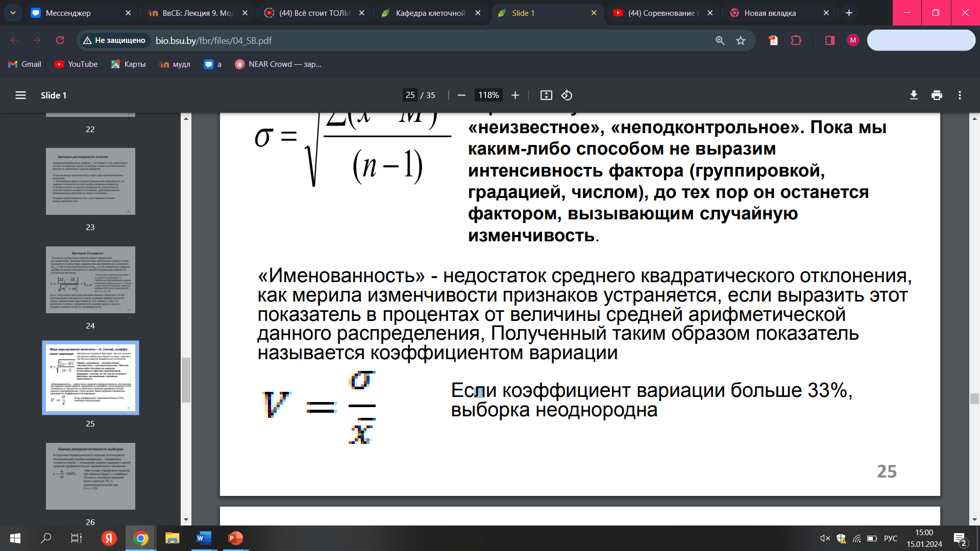Open Windows taskbar search
Screen dimensions: 980x551
[x=46, y=538]
